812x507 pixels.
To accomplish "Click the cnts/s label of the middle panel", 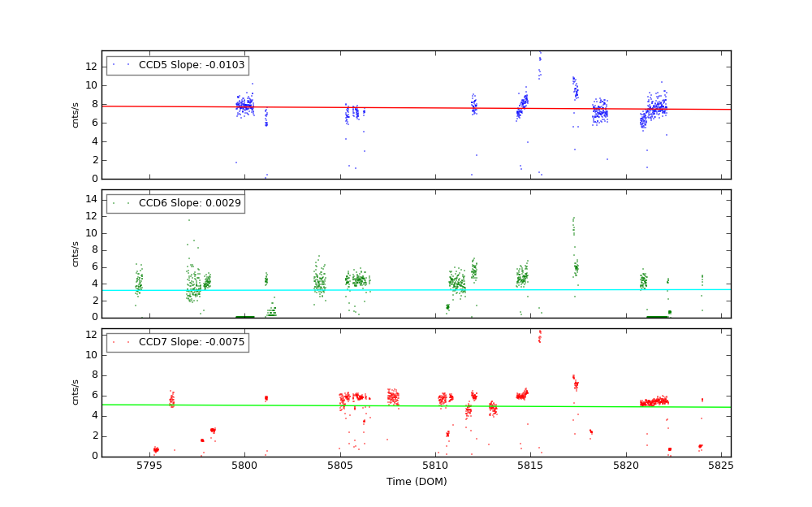I will click(x=76, y=253).
